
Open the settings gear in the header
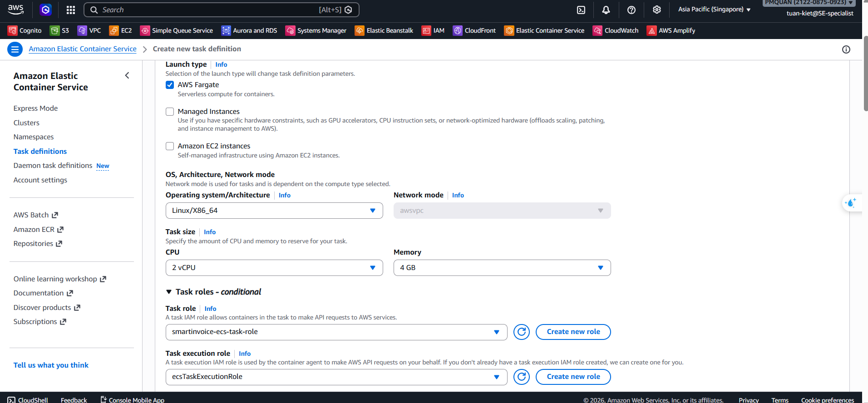point(656,10)
